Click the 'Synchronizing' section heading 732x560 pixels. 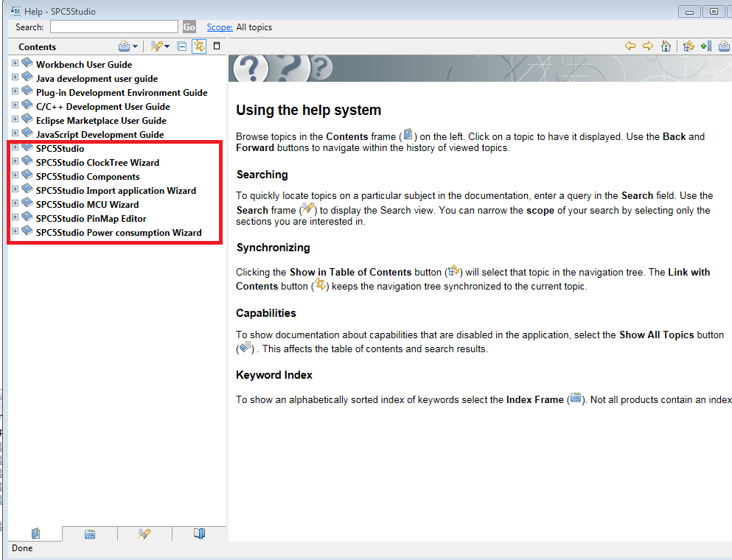pos(273,248)
